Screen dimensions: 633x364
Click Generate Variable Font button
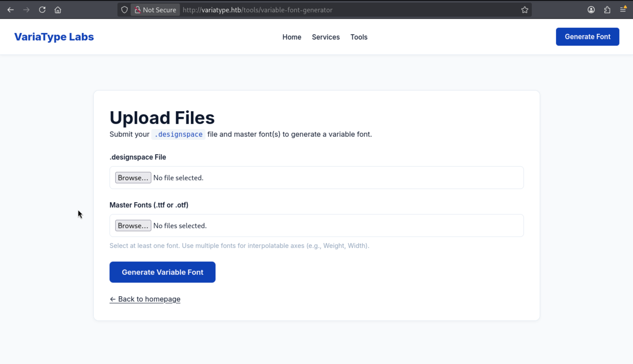coord(162,272)
